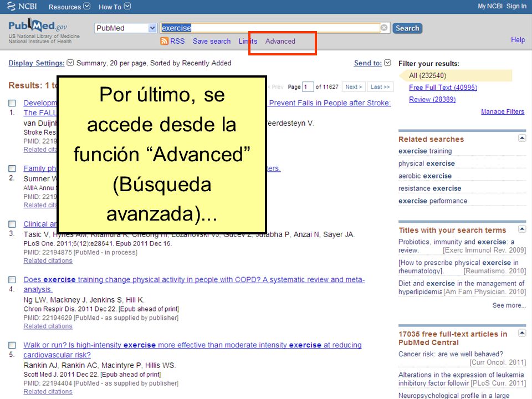This screenshot has width=532, height=399.
Task: Open the Resources dropdown menu
Action: 69,7
